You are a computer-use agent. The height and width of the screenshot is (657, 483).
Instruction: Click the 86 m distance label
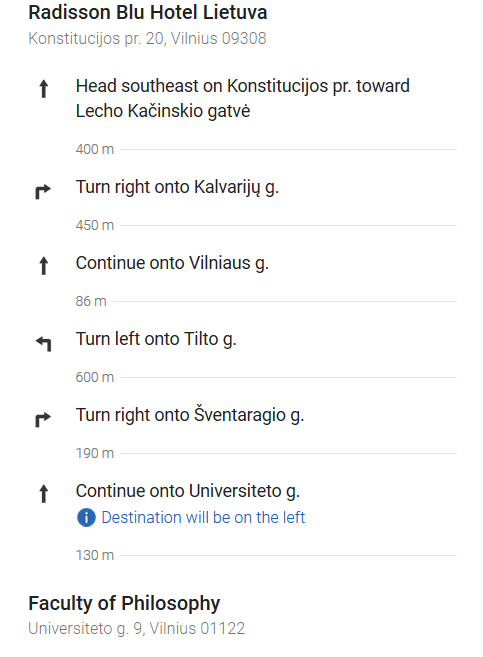coord(91,301)
